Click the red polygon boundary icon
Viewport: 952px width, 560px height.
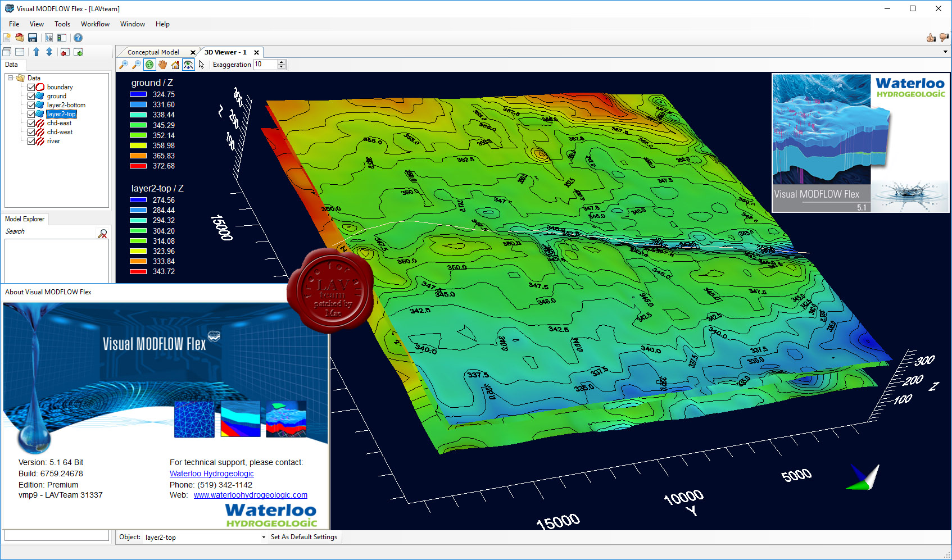click(40, 87)
